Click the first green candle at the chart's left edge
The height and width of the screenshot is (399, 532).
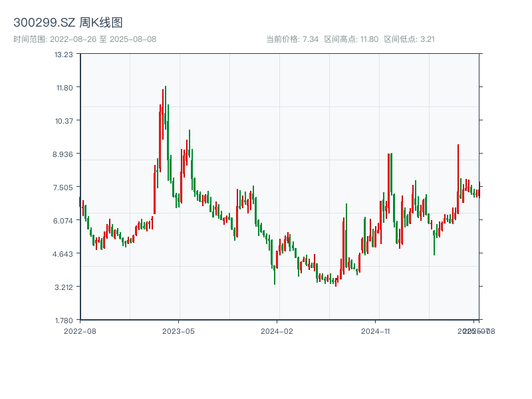pyautogui.click(x=80, y=201)
